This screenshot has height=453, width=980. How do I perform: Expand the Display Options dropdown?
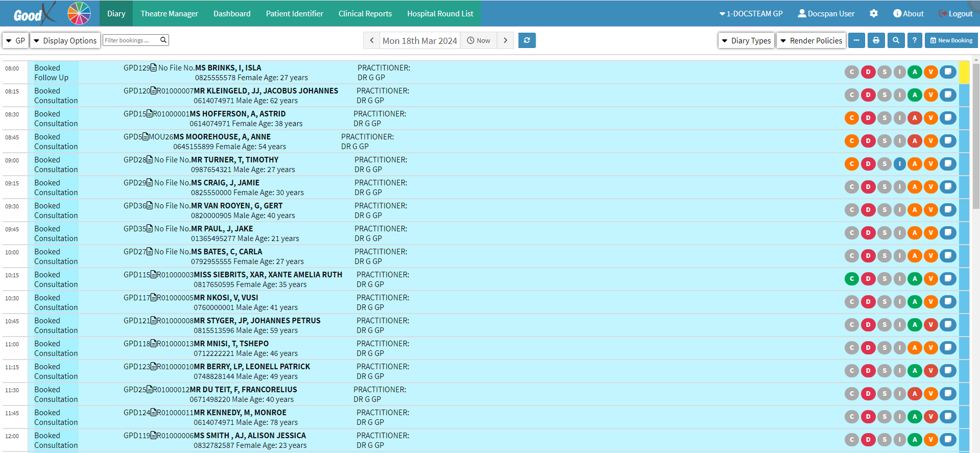tap(65, 40)
